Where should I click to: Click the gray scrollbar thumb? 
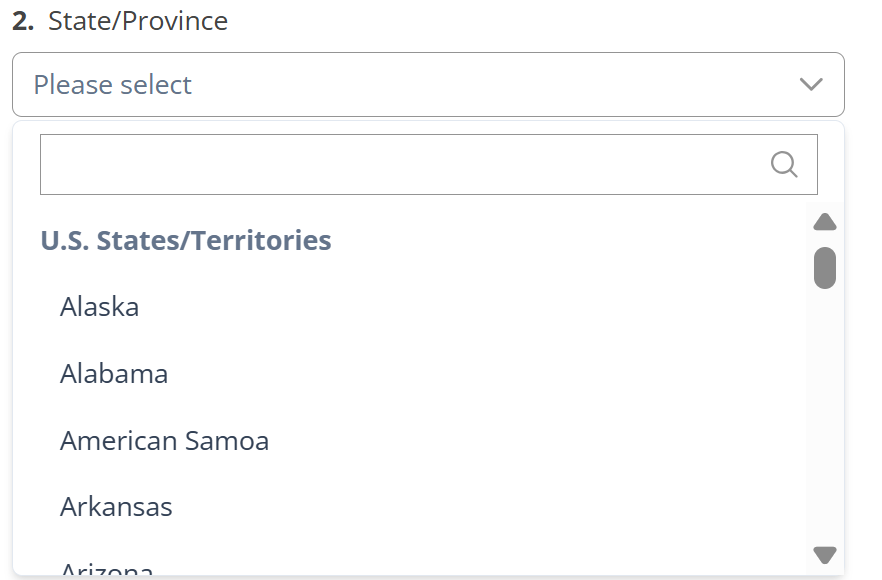825,268
